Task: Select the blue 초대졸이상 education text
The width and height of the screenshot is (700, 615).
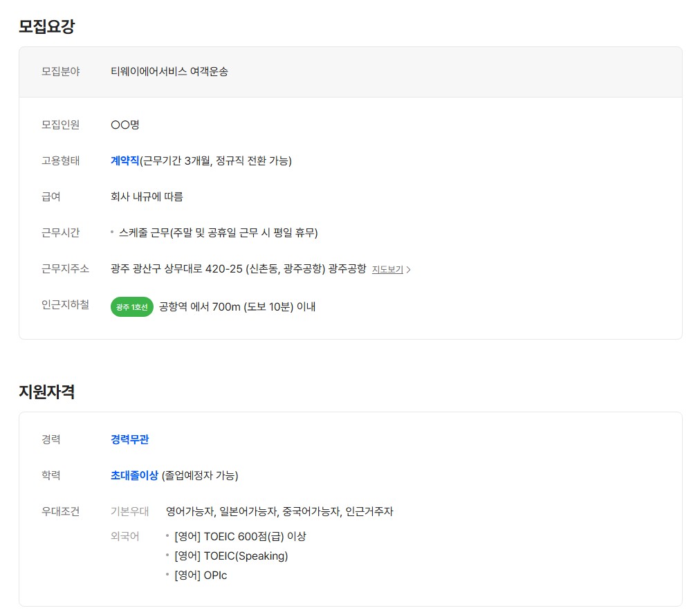Action: tap(134, 475)
